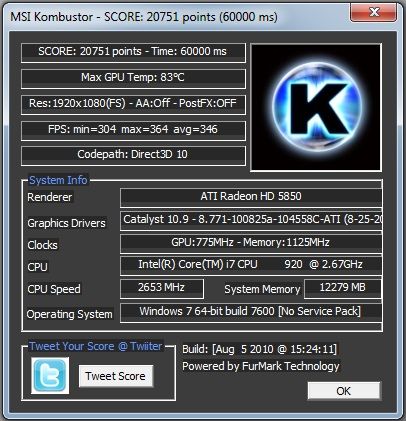
Task: Click the Tweet Score button
Action: click(116, 376)
